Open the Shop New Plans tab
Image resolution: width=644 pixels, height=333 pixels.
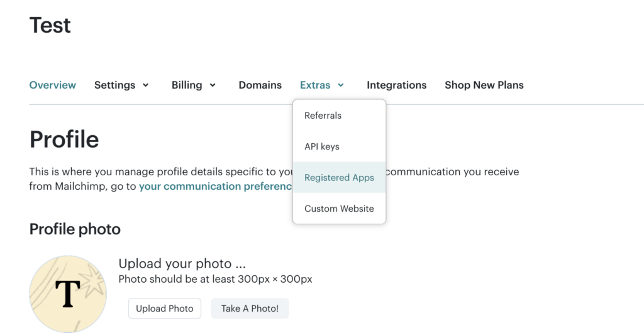(484, 85)
